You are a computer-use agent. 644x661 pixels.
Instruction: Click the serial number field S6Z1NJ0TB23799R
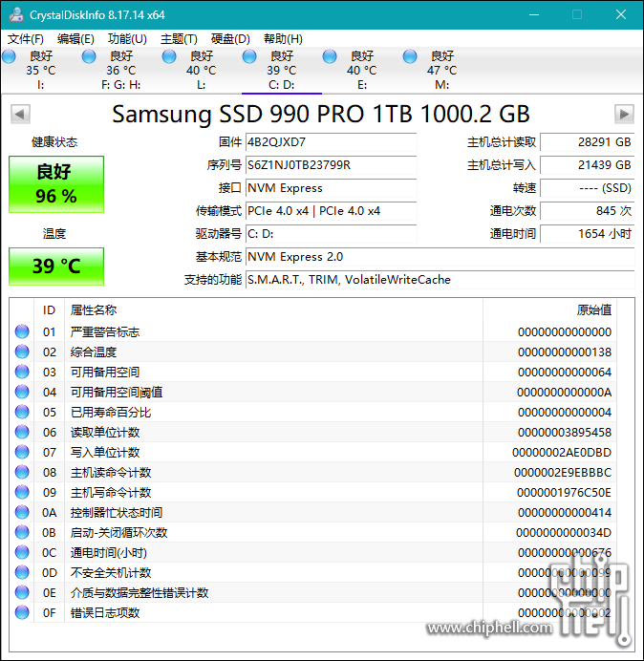point(331,165)
